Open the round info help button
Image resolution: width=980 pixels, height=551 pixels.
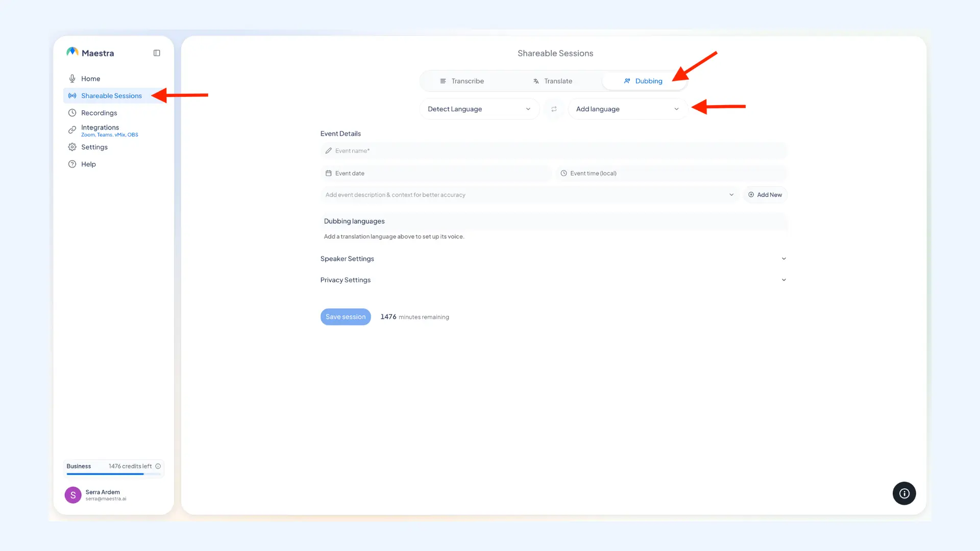tap(904, 493)
